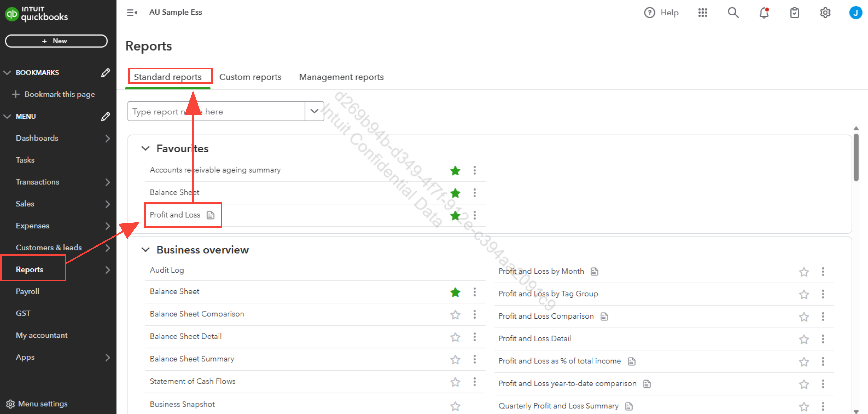
Task: Open more options for Profit and Loss Comparison
Action: [x=823, y=317]
